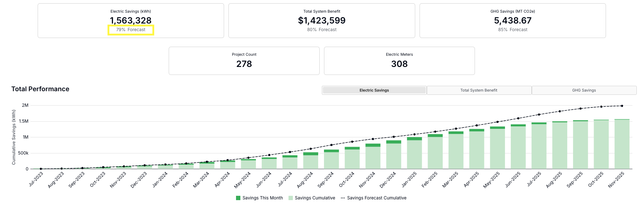Select the Electric Savings chart tab

(374, 90)
